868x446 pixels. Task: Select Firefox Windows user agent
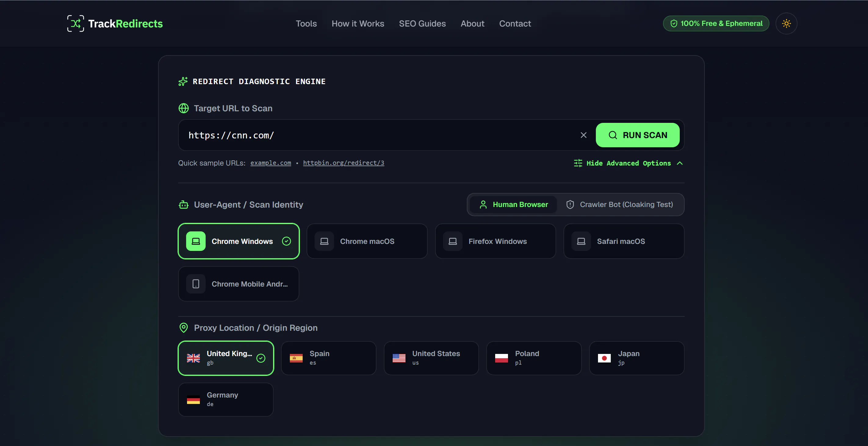495,241
